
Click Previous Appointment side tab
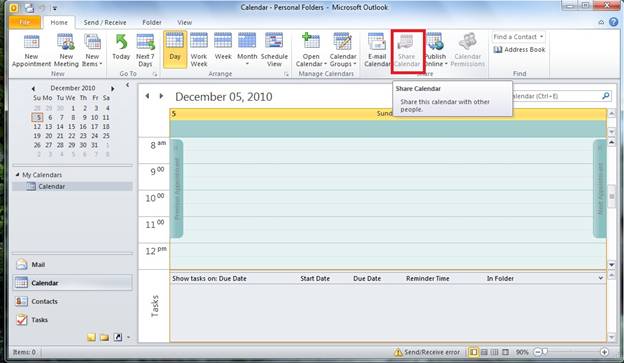coord(177,189)
